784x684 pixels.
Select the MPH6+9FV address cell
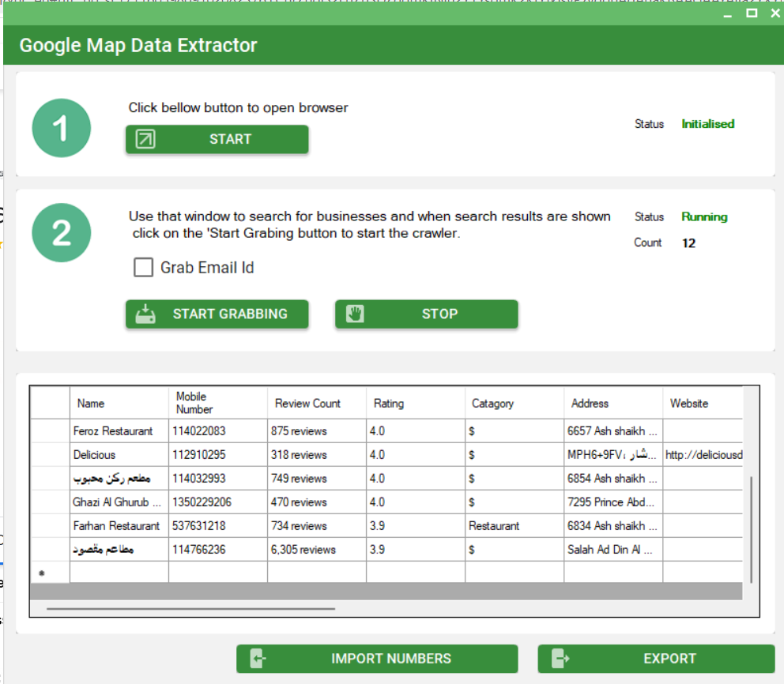tap(613, 455)
